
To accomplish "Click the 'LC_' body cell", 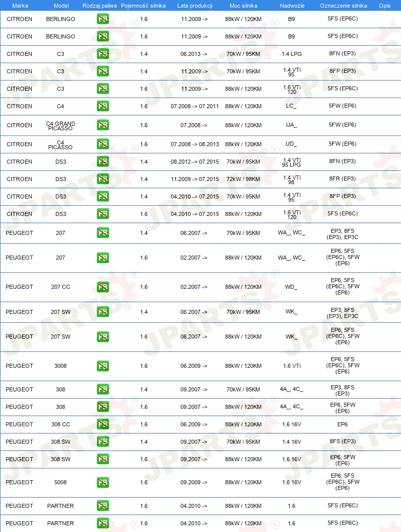I will [291, 106].
